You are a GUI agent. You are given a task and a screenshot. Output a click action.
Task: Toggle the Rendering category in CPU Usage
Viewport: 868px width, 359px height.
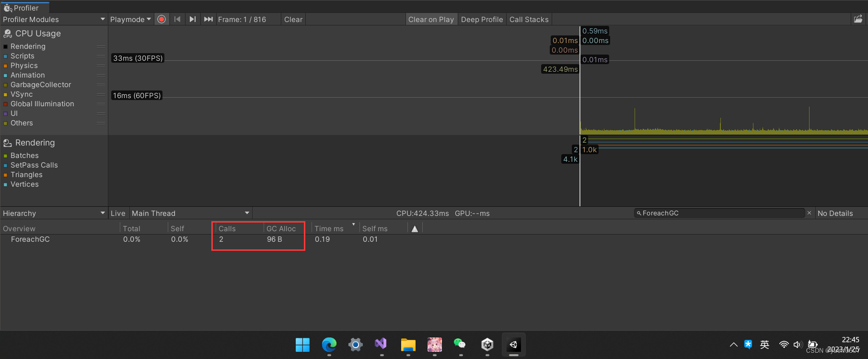click(6, 46)
